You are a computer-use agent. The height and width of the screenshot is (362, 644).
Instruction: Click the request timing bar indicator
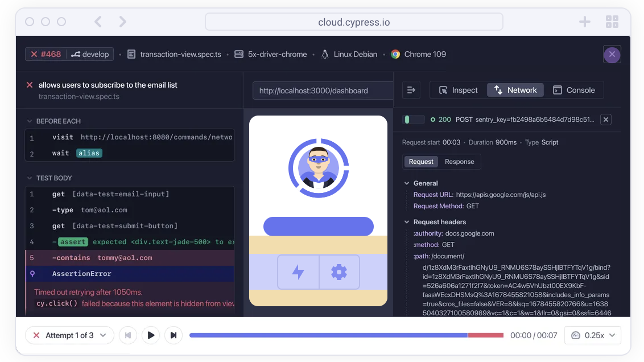414,120
